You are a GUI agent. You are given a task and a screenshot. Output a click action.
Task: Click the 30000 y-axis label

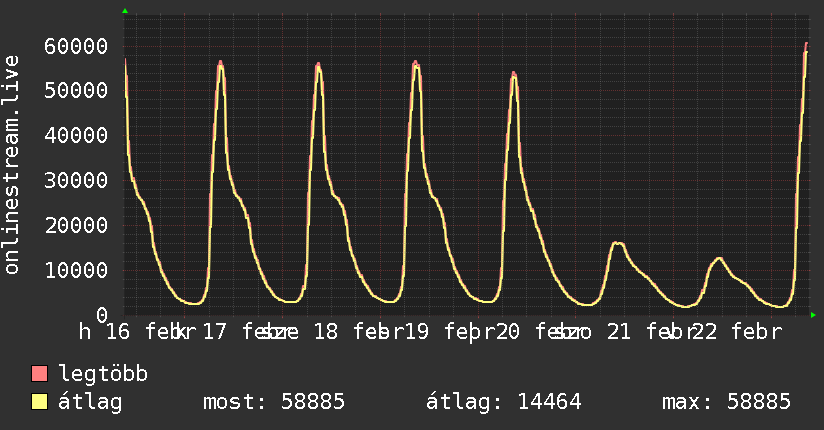76,180
